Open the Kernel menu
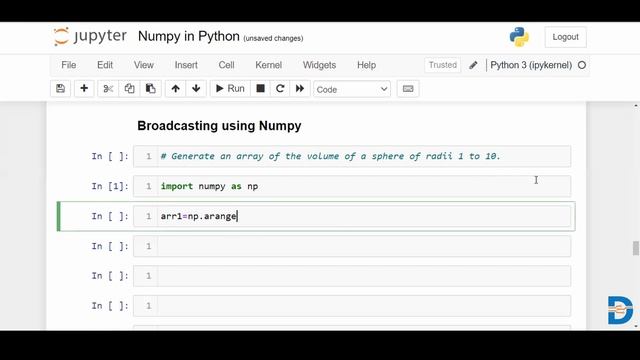This screenshot has height=360, width=640. (x=269, y=65)
